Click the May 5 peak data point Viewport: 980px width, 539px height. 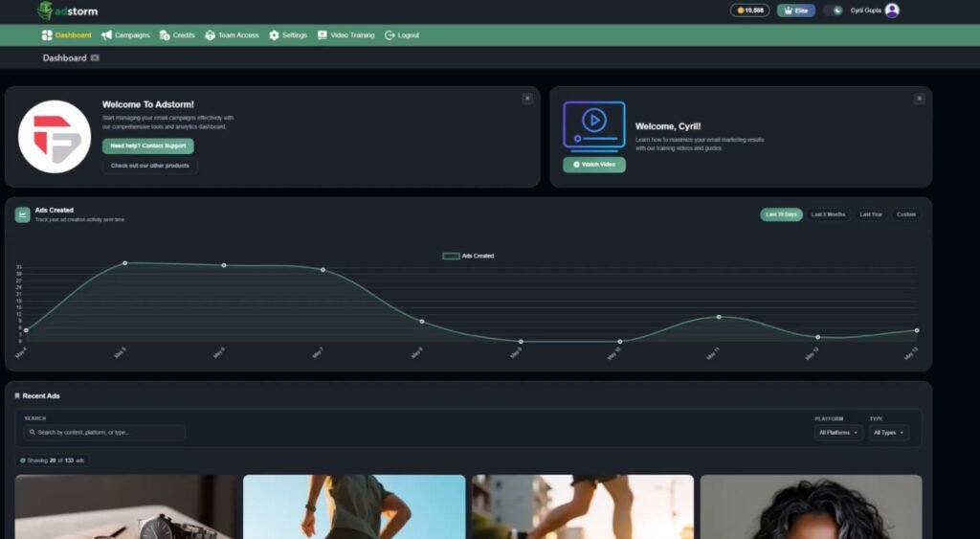tap(125, 263)
